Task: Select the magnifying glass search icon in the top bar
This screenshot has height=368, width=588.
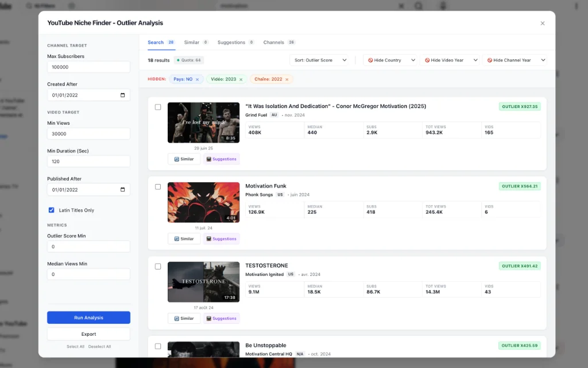Action: coord(419,6)
